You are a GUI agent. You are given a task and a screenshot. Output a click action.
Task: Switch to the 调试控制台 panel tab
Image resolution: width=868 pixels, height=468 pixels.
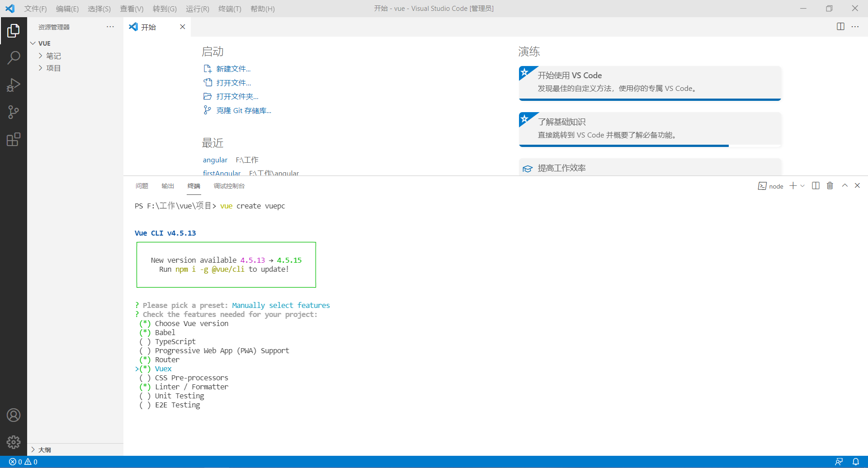pyautogui.click(x=229, y=186)
